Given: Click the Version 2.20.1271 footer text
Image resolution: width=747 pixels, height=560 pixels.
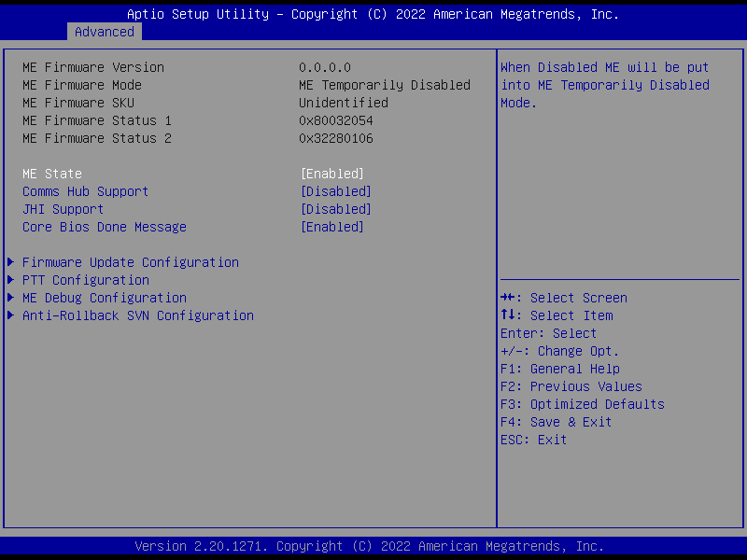Looking at the screenshot, I should (370, 546).
